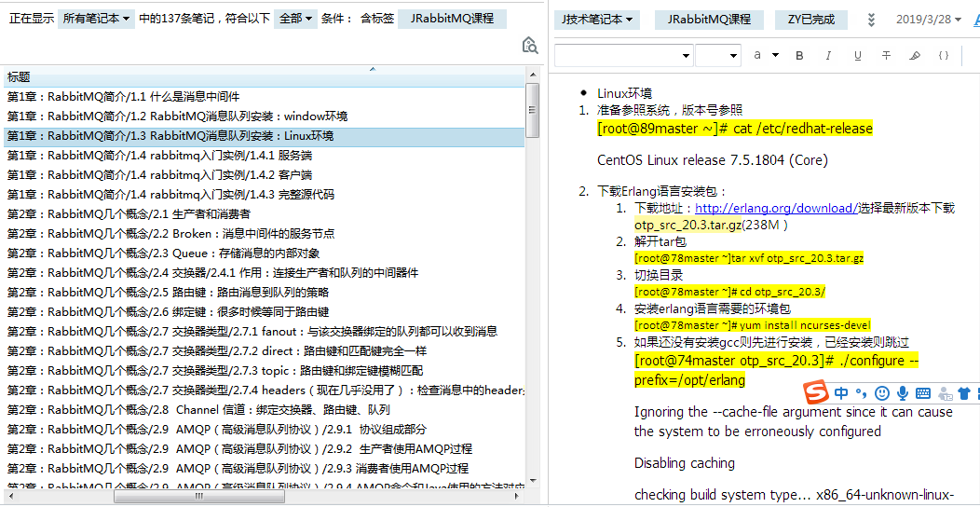Screen dimensions: 980x507
Task: Select note 1.2 RabbitMQ消息队列安装:window环境
Action: point(264,116)
